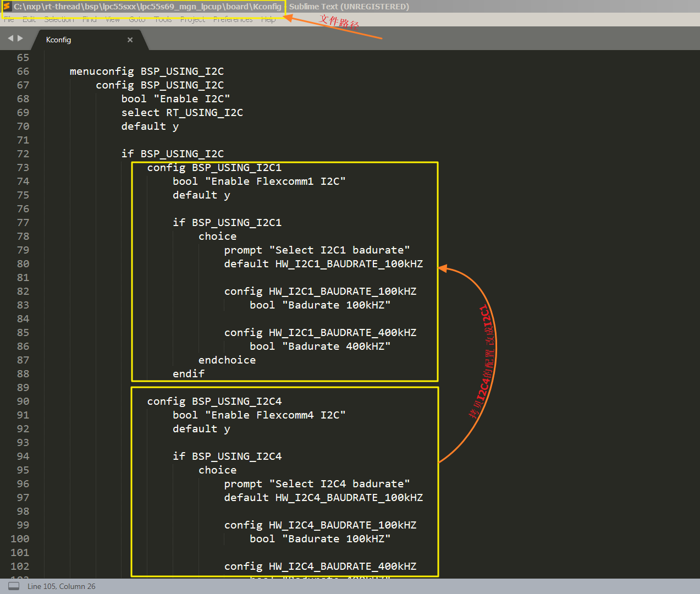Screen dimensions: 700x594
Task: Select the Kconfig tab
Action: pos(59,40)
